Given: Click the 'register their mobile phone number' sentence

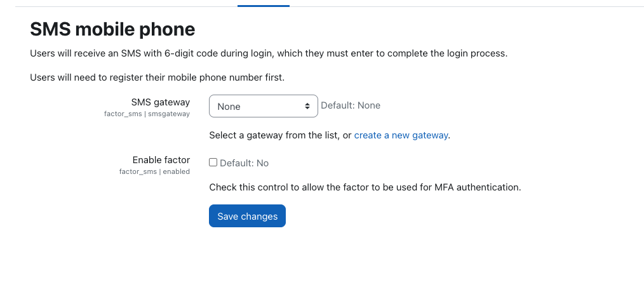Looking at the screenshot, I should [158, 77].
